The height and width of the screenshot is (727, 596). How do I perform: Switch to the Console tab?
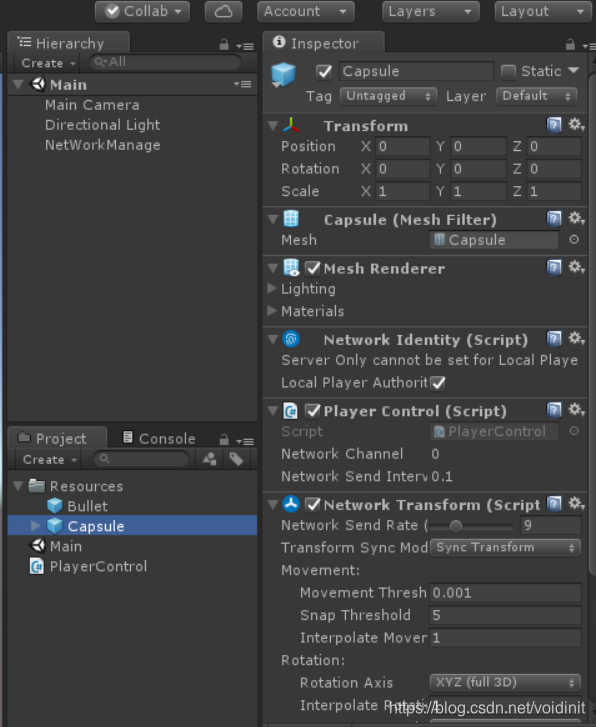click(159, 438)
